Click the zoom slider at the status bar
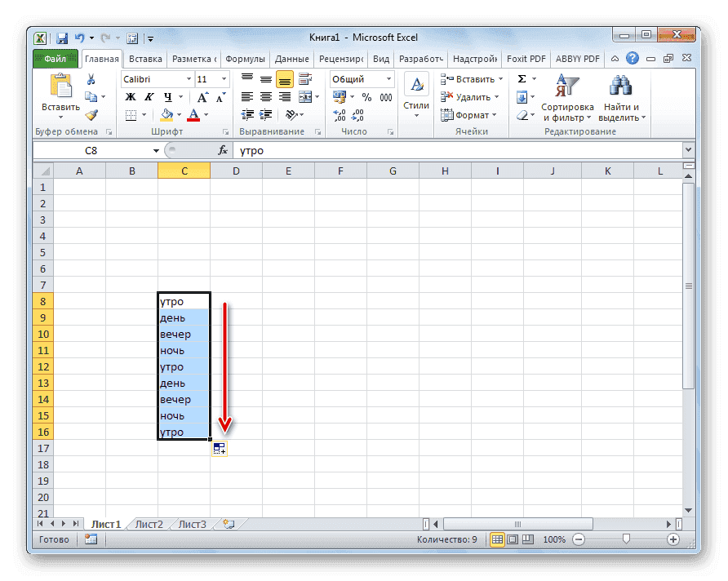This screenshot has width=728, height=581. (626, 539)
